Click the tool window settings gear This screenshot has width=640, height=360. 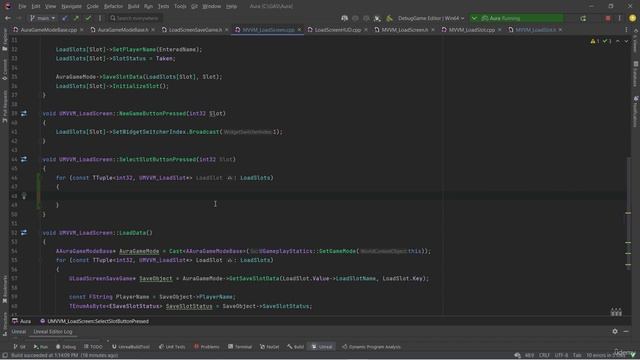[615, 331]
